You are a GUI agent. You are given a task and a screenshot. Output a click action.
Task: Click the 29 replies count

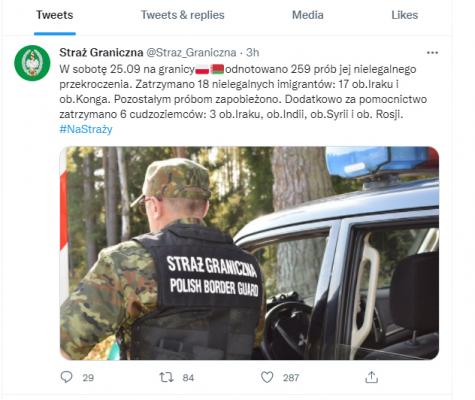[x=88, y=378]
